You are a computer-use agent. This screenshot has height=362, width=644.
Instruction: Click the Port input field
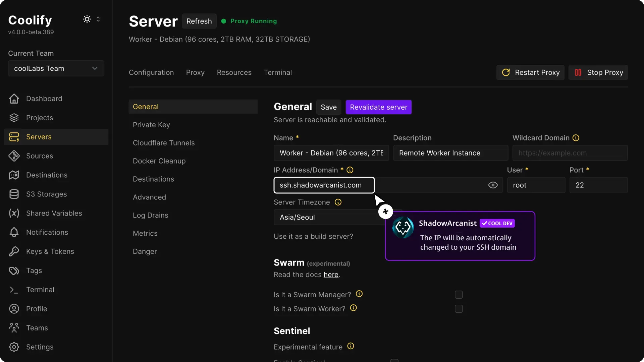point(598,185)
